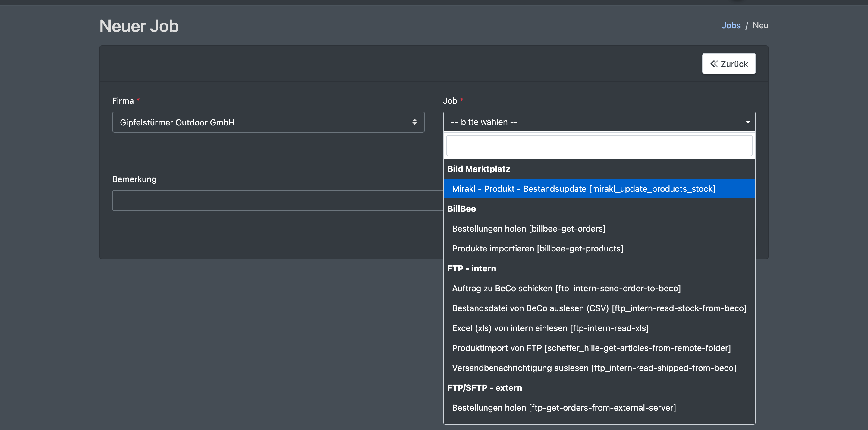868x430 pixels.
Task: Choose Bestellungen holen [billbee-get-orders]
Action: click(599, 228)
